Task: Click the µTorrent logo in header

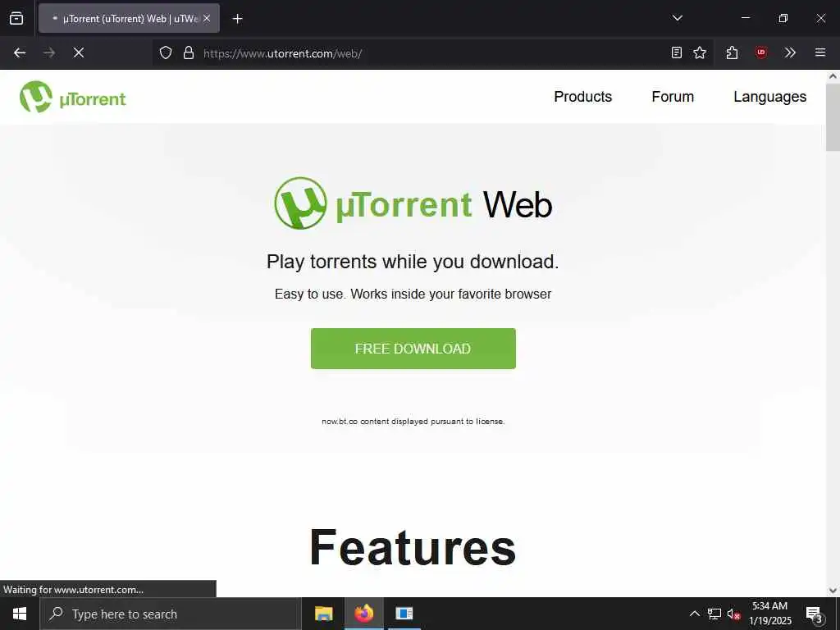Action: click(73, 97)
